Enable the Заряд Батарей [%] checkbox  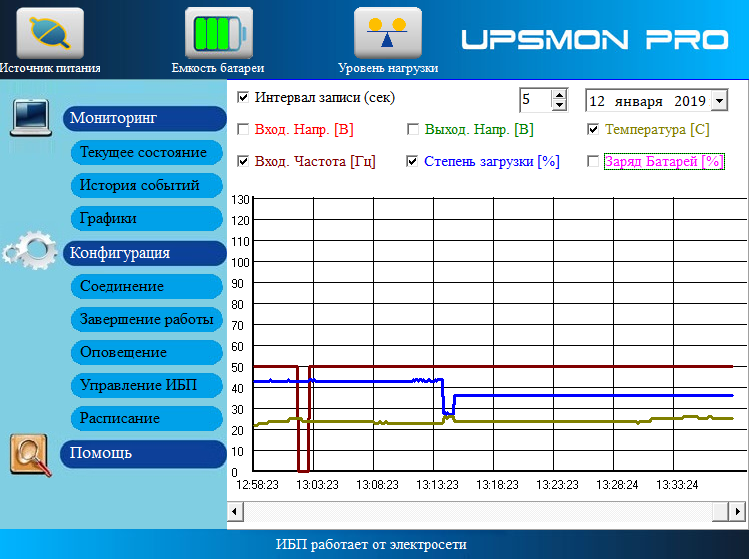pos(593,161)
